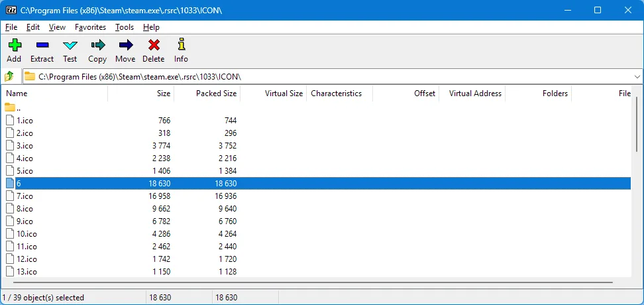Screen dimensions: 644x305
Task: Open the Tools menu
Action: (x=124, y=27)
